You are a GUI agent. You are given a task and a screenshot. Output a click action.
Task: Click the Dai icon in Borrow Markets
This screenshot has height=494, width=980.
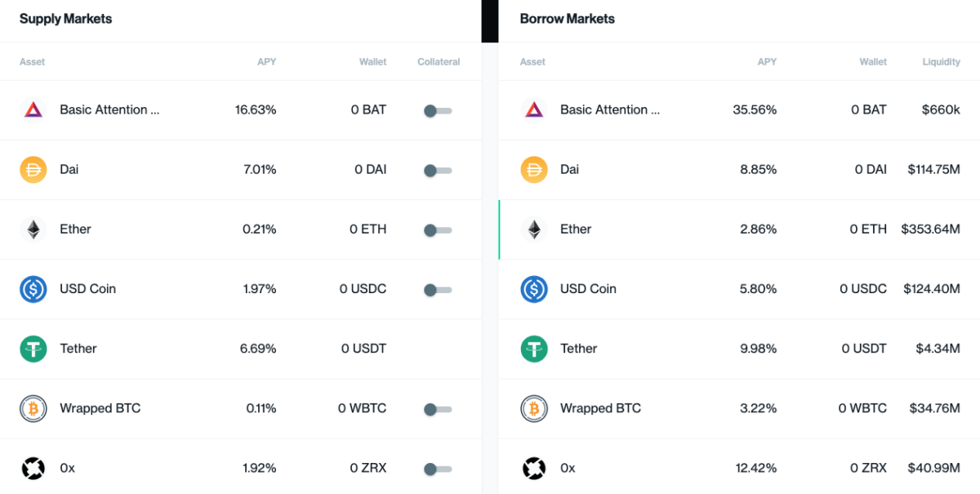pyautogui.click(x=534, y=169)
